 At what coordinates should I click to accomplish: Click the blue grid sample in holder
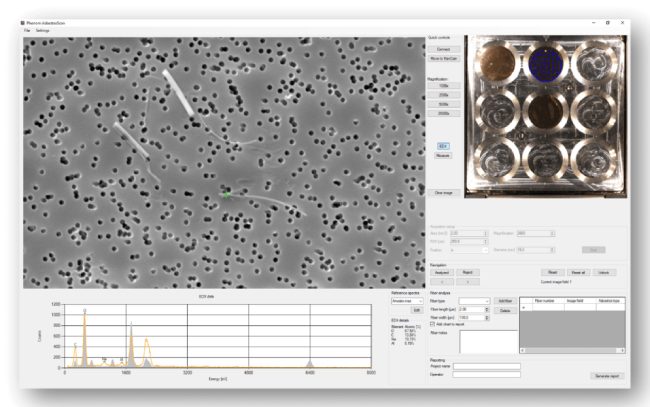pos(546,62)
